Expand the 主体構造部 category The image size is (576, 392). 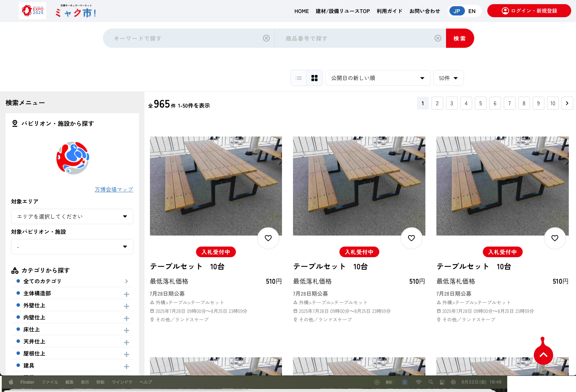click(x=126, y=294)
